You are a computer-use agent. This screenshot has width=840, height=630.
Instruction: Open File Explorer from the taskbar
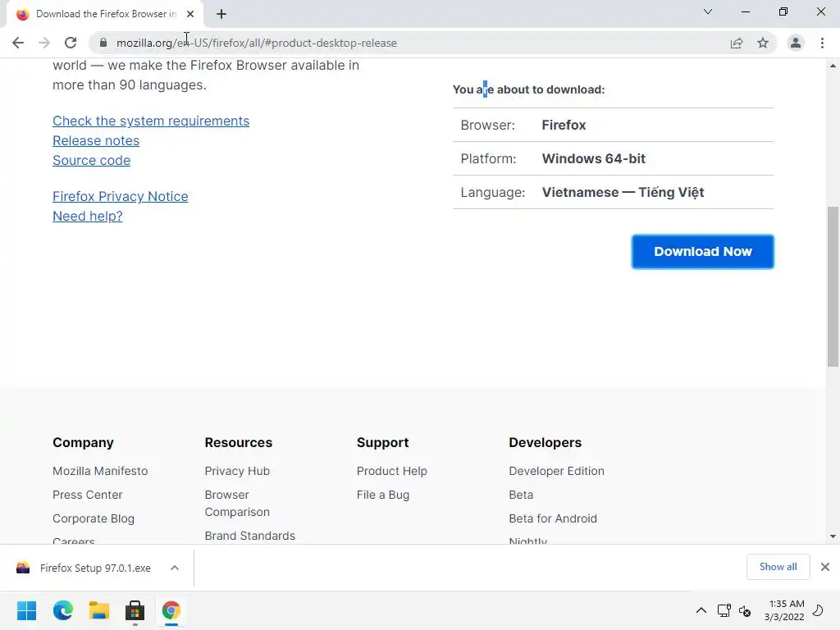(x=99, y=610)
